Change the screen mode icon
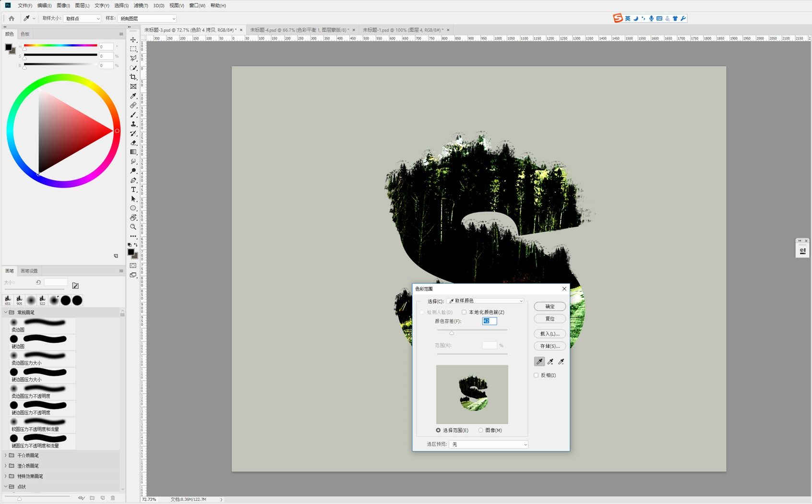The width and height of the screenshot is (812, 504). (x=133, y=275)
